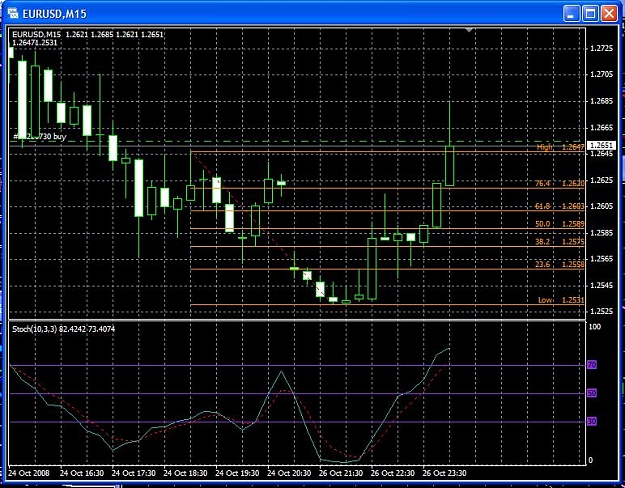Screen dimensions: 625x488
Task: Click the current price tag 1.2651
Action: pyautogui.click(x=601, y=145)
